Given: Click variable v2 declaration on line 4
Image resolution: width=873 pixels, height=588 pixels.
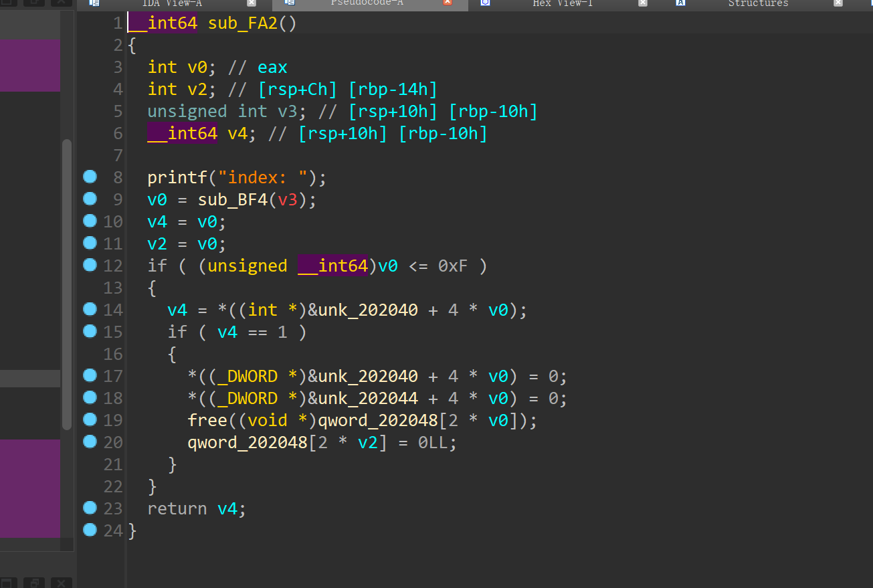Looking at the screenshot, I should pyautogui.click(x=197, y=90).
